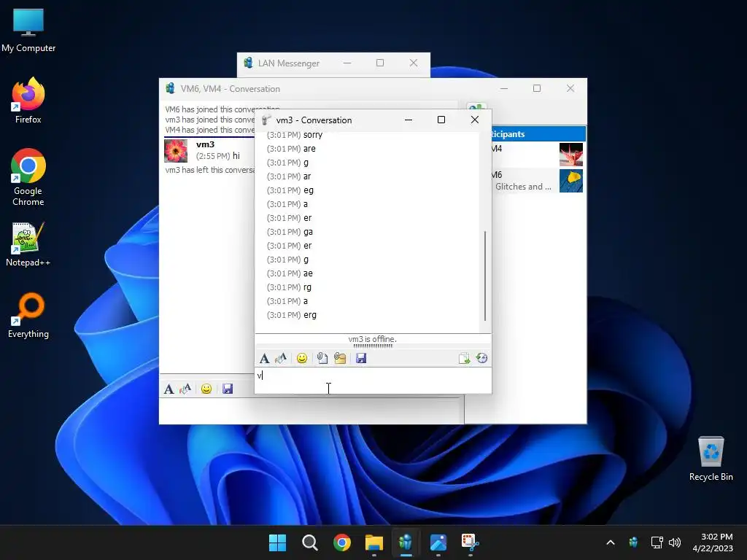Save vm3 conversation using floppy disk icon
This screenshot has width=747, height=560.
point(361,358)
